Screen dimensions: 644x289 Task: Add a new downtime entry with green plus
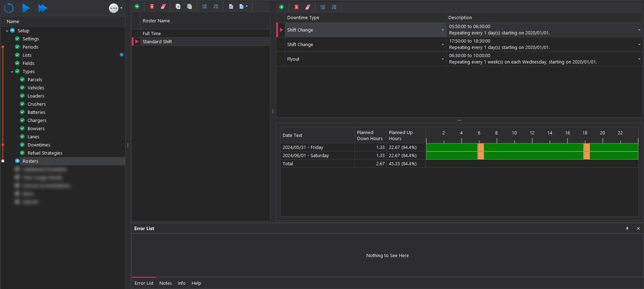coord(282,7)
